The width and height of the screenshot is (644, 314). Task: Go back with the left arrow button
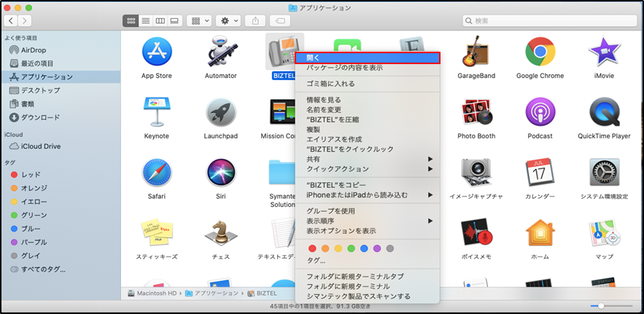[11, 21]
